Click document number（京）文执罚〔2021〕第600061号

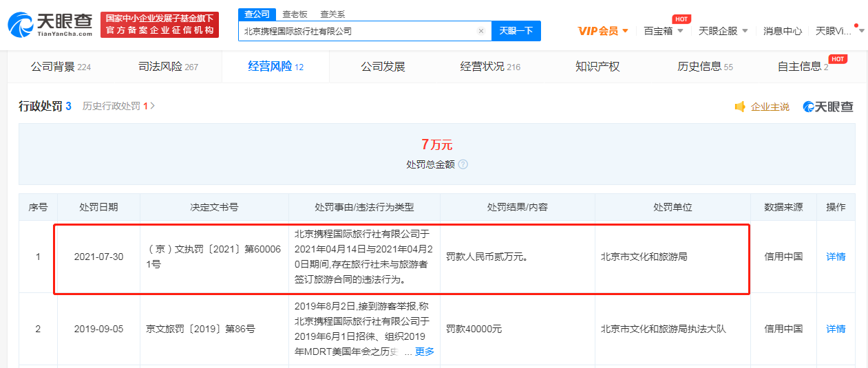tap(214, 257)
